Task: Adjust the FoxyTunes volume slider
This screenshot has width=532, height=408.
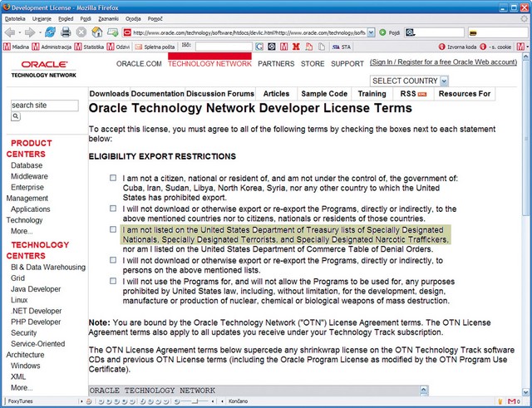Action: pyautogui.click(x=195, y=401)
